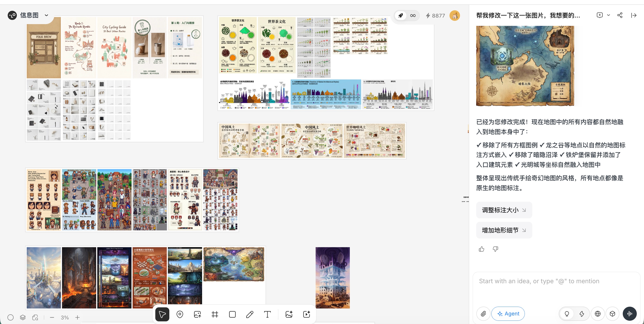Viewport: 644px width, 324px height.
Task: Click the 增加地形细节 suggestion
Action: point(504,230)
